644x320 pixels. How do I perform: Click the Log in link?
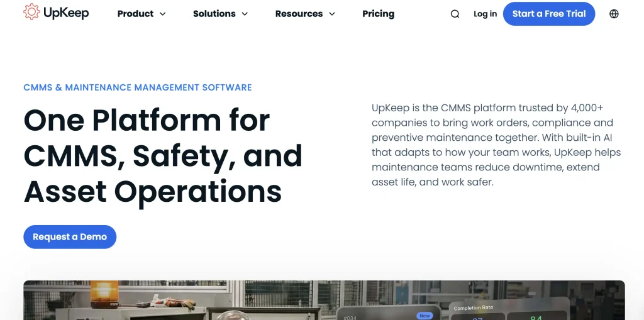[485, 14]
